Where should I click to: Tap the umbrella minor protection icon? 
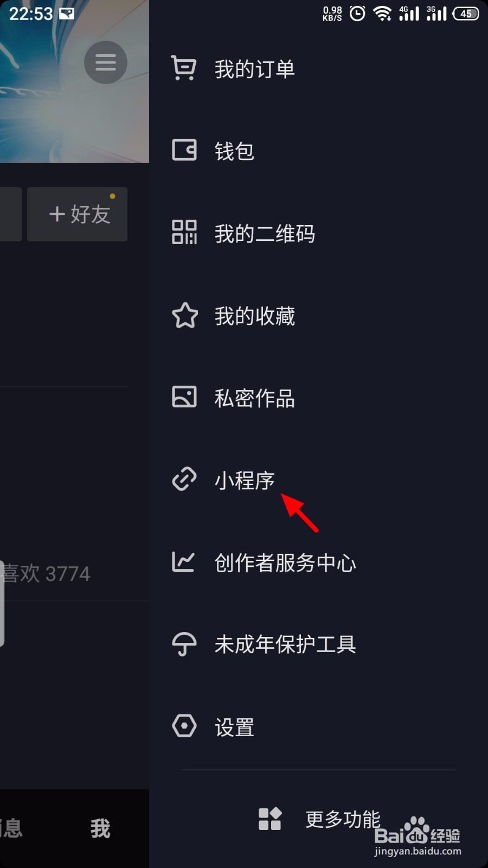[x=184, y=644]
